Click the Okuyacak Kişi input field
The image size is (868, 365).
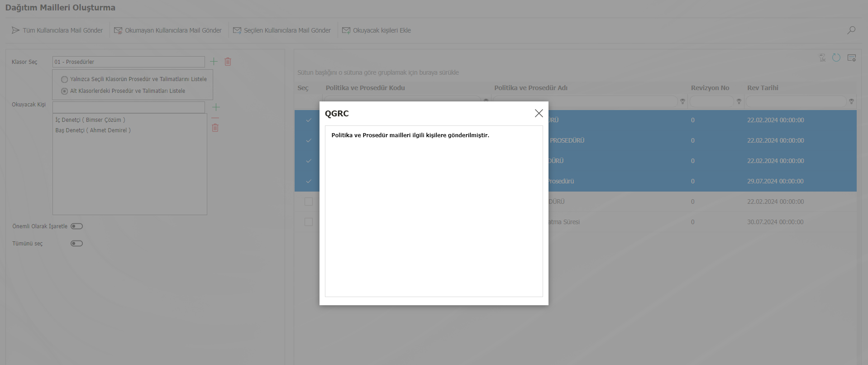click(129, 107)
